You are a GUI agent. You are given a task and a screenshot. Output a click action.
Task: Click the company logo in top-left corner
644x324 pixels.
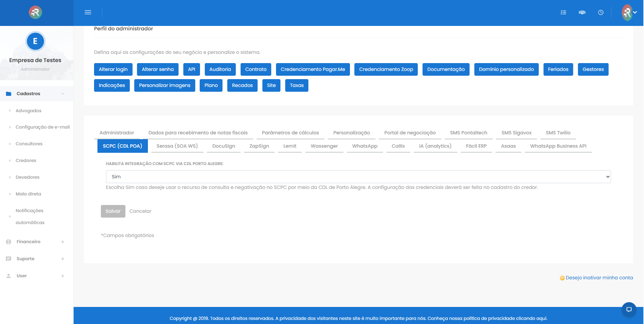click(35, 12)
